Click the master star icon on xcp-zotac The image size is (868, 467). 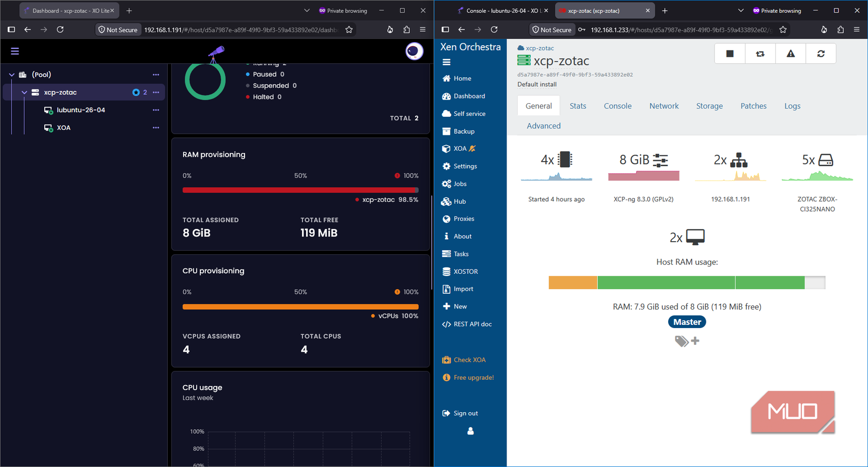click(x=136, y=92)
